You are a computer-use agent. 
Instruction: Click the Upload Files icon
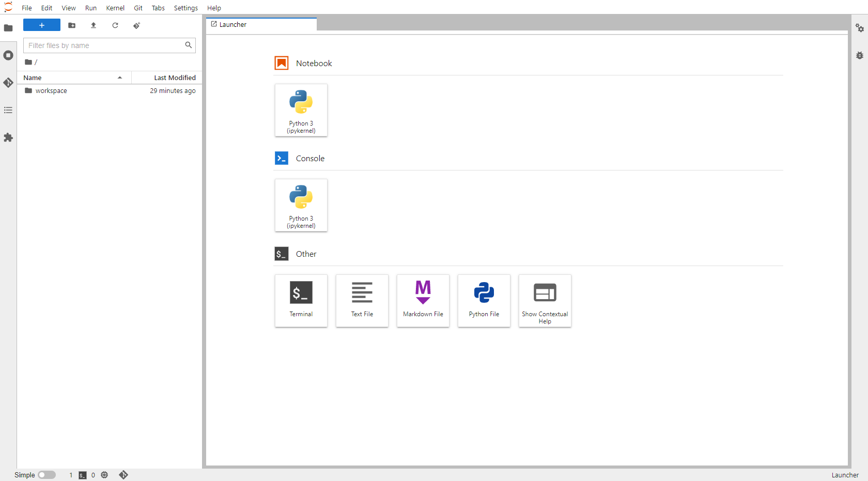click(94, 25)
